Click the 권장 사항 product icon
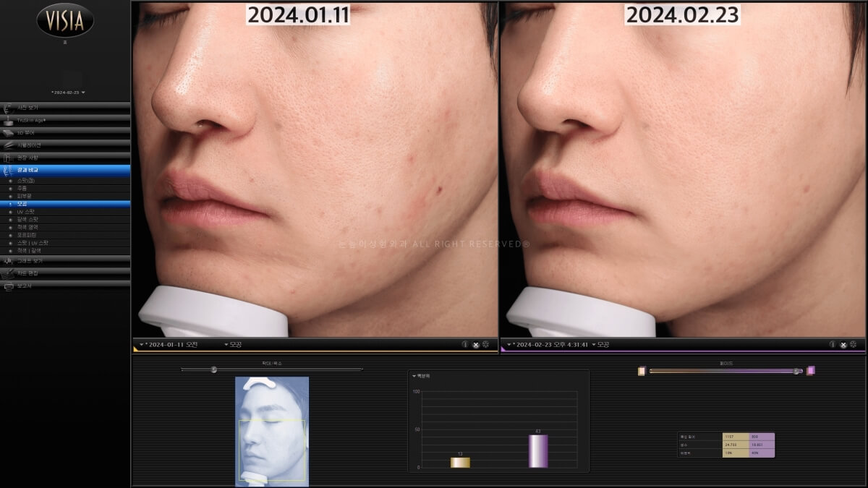The height and width of the screenshot is (488, 868). tap(8, 157)
